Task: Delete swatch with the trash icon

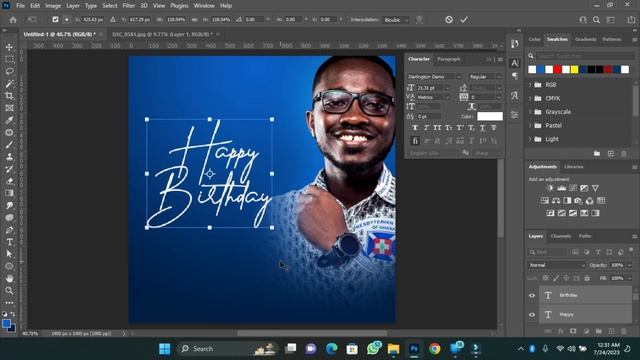Action: pyautogui.click(x=624, y=153)
